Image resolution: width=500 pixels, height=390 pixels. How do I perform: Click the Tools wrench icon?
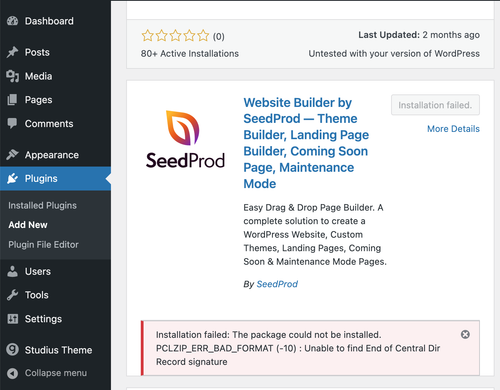tap(12, 295)
